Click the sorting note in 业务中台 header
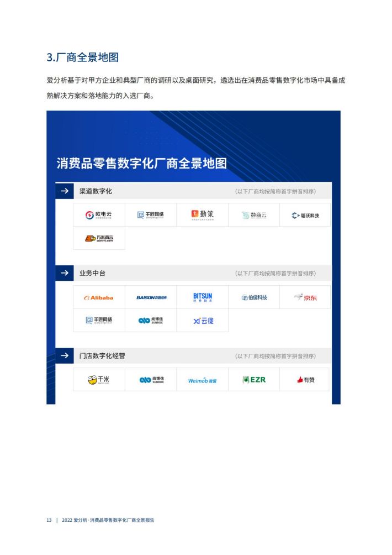The width and height of the screenshot is (392, 555). (x=276, y=273)
